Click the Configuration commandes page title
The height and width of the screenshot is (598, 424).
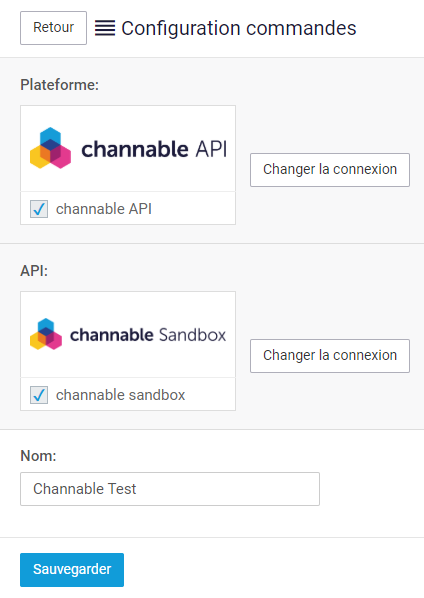tap(239, 28)
